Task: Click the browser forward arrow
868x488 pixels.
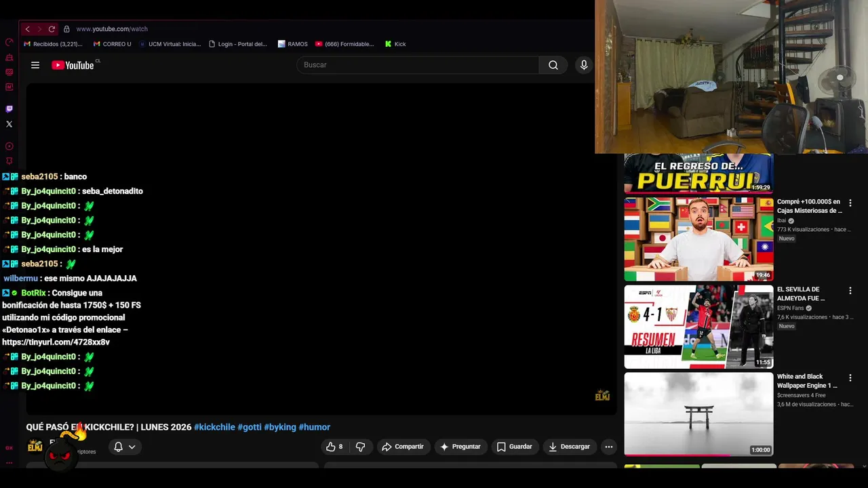Action: click(39, 29)
